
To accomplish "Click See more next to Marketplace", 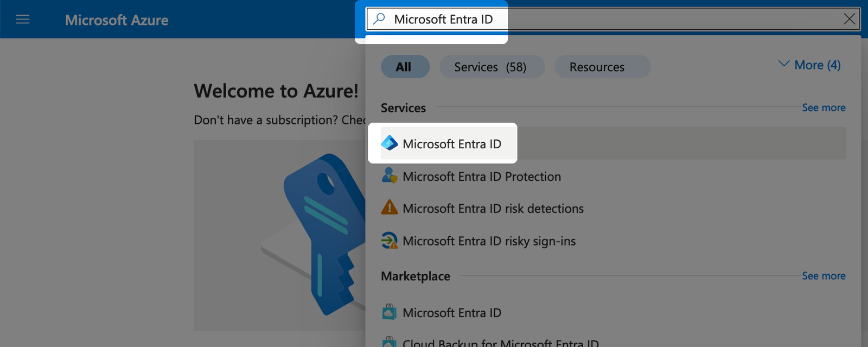I will 824,276.
